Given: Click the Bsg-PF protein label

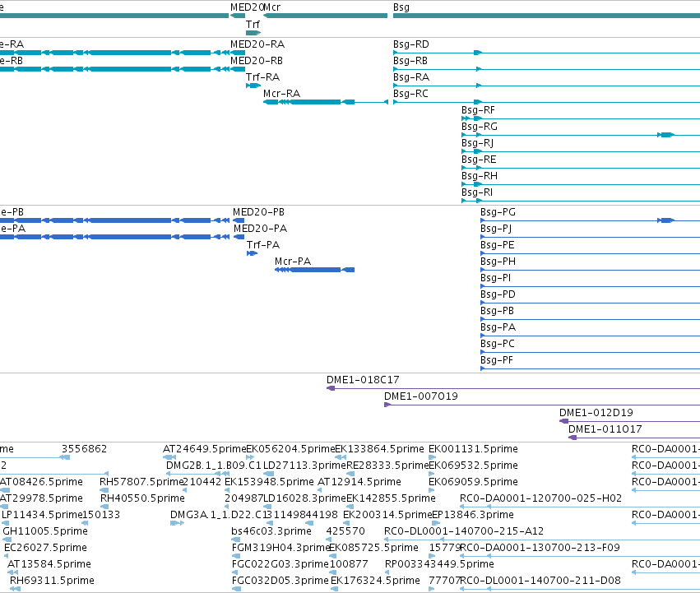Looking at the screenshot, I should (497, 360).
